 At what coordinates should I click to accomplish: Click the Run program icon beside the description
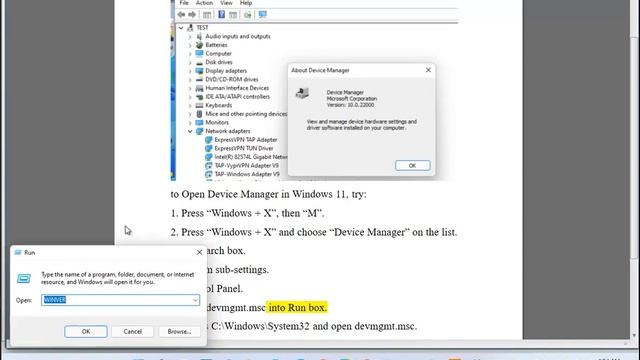pos(24,278)
